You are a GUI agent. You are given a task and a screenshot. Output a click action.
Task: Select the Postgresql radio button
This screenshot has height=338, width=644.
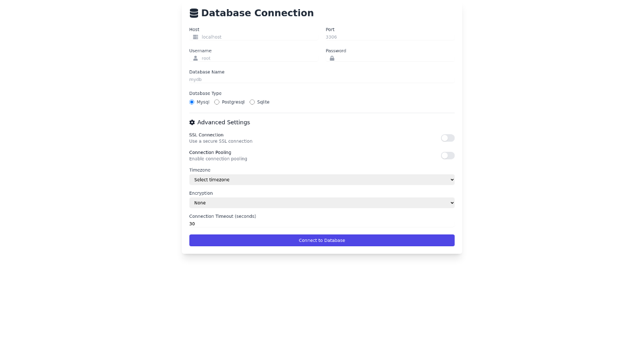click(x=217, y=102)
